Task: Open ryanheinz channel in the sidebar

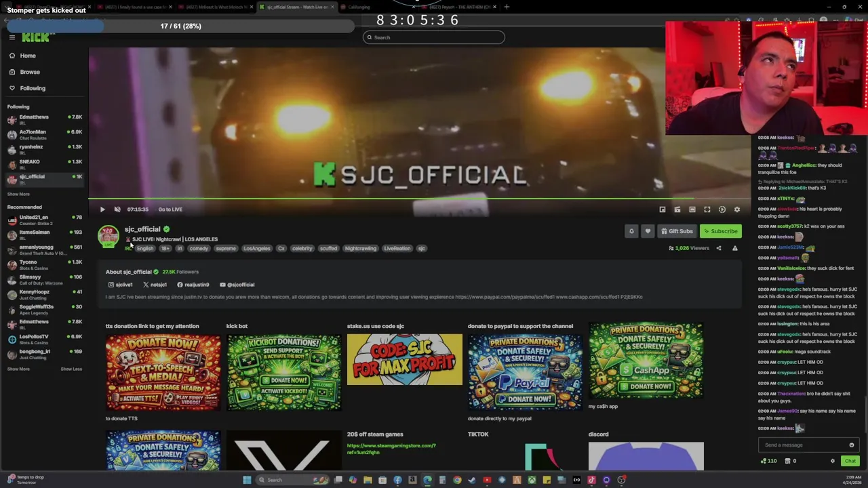Action: pos(44,149)
